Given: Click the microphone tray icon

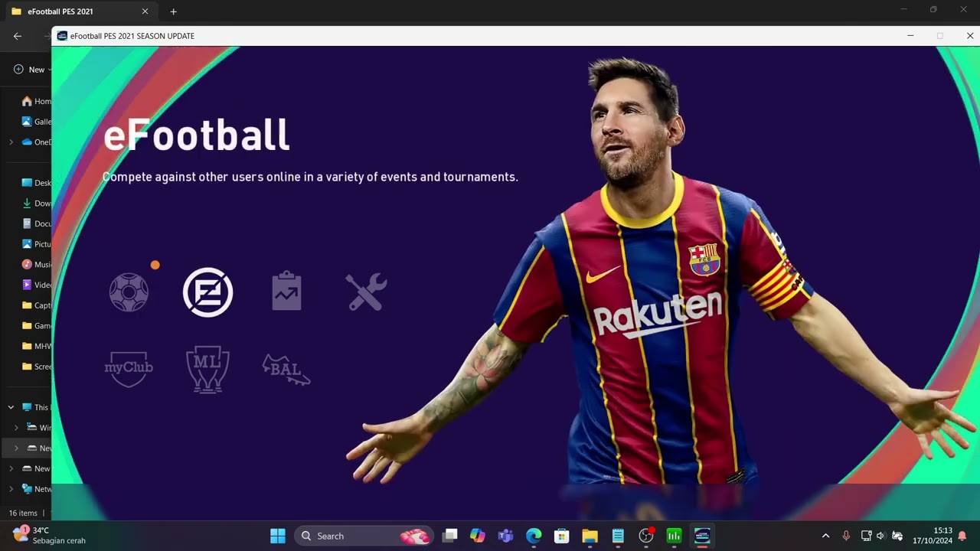Looking at the screenshot, I should coord(846,536).
